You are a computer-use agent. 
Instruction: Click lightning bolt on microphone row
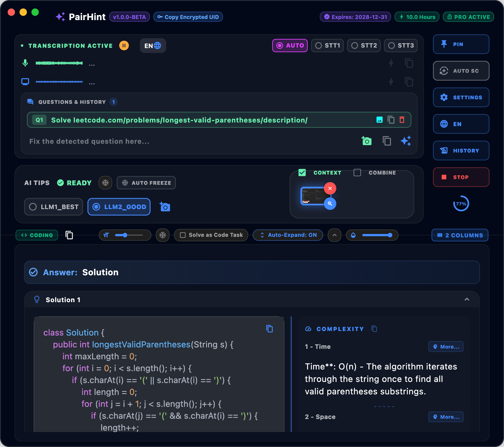coord(391,63)
